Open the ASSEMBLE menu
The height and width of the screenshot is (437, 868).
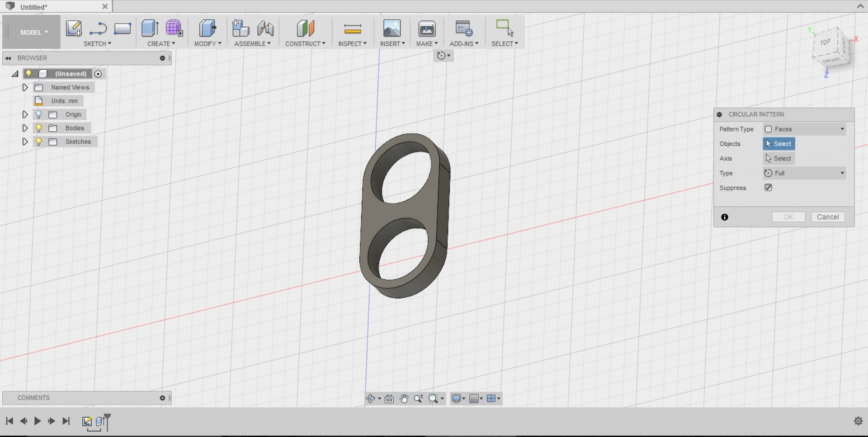[252, 44]
